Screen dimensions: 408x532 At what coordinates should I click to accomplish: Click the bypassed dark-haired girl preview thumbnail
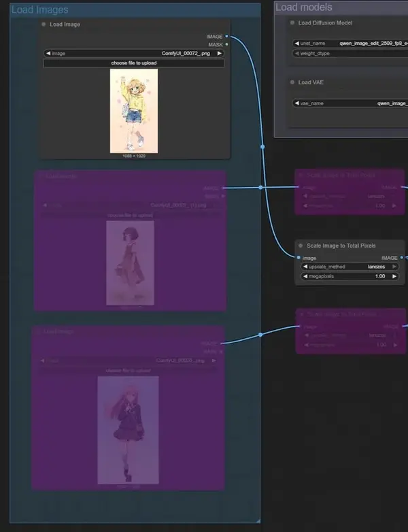pos(130,263)
